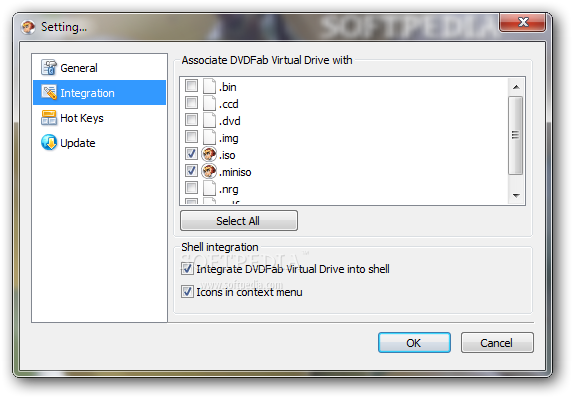Screen dimensions: 573x398
Task: Click the file icon next to .ccd
Action: point(209,103)
